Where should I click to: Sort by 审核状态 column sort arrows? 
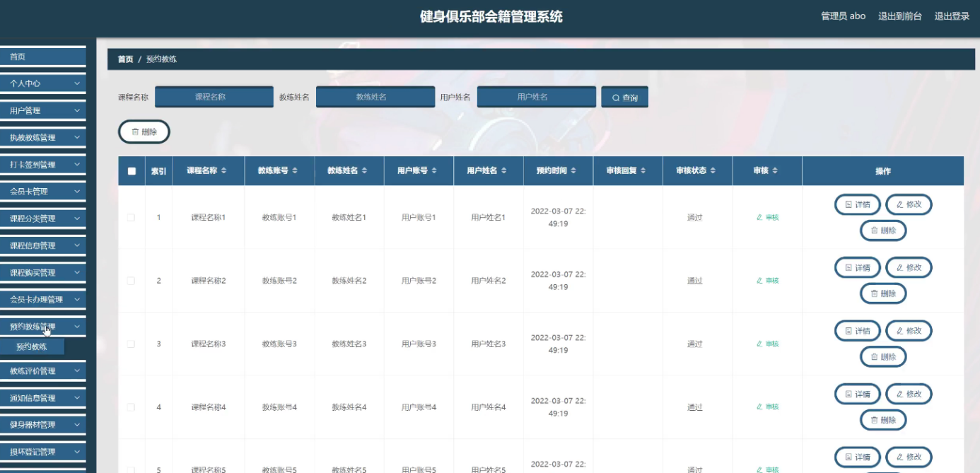coord(713,171)
